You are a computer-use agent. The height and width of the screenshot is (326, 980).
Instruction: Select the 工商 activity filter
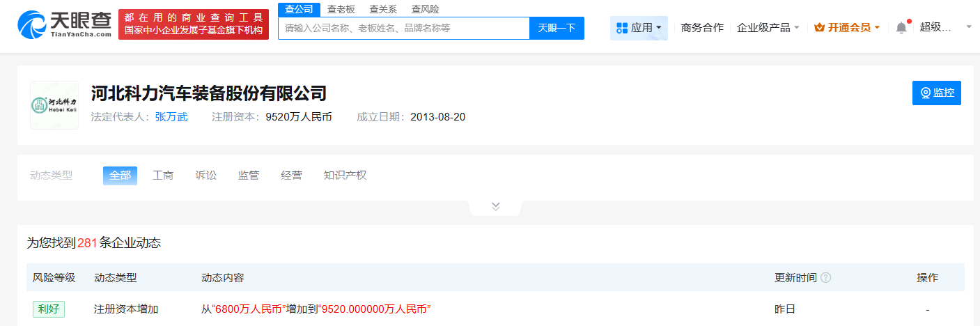click(x=163, y=176)
